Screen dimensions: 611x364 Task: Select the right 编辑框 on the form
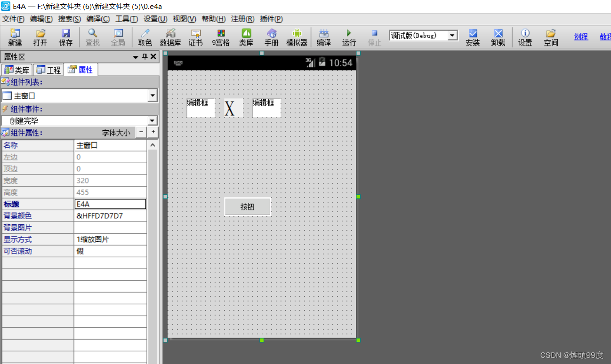click(266, 108)
